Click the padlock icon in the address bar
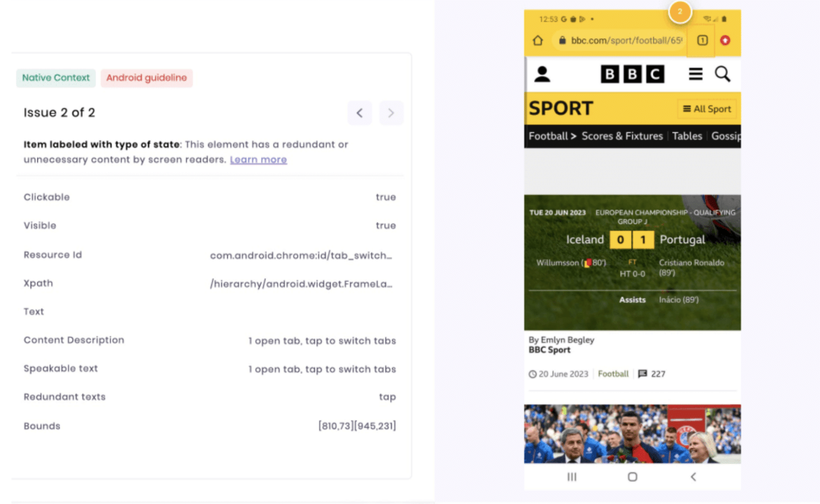This screenshot has width=820, height=504. click(562, 40)
